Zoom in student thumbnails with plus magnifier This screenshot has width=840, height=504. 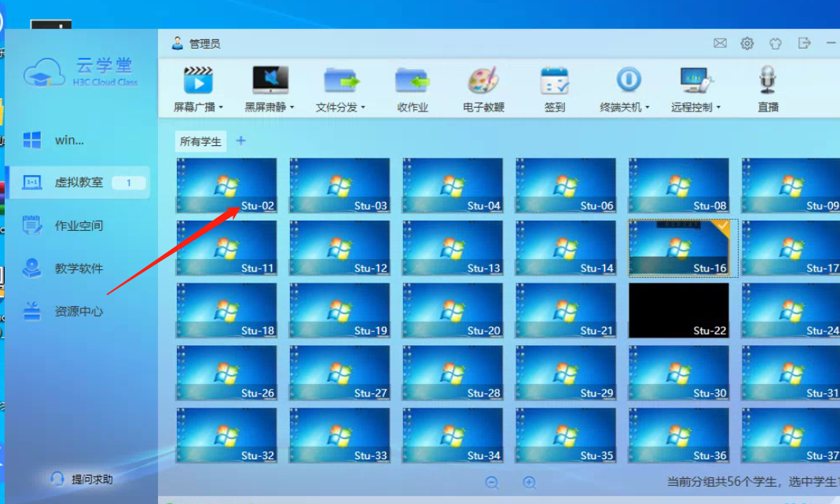tap(530, 483)
